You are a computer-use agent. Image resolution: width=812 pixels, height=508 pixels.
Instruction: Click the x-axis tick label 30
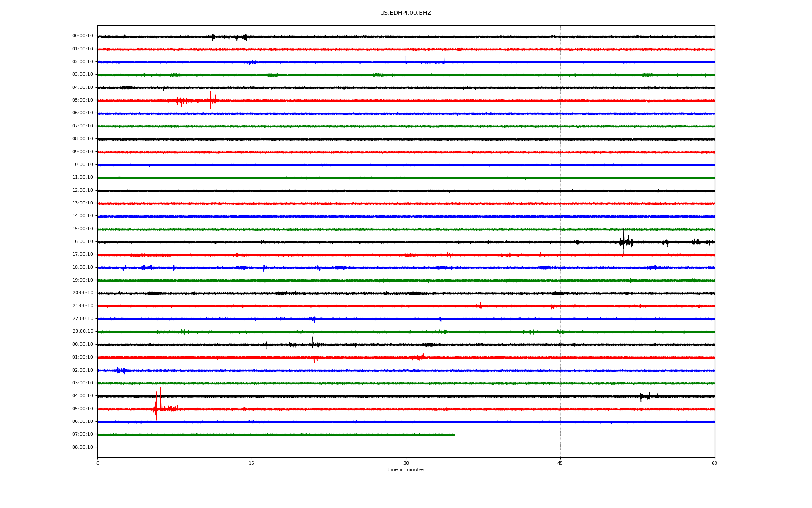(x=406, y=464)
